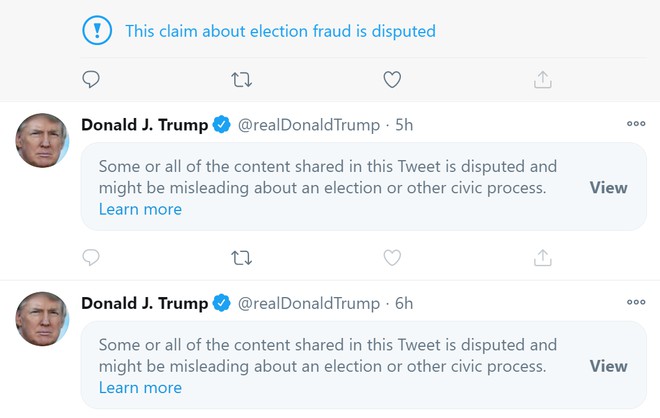Click the reply icon under the top tweet

point(91,79)
